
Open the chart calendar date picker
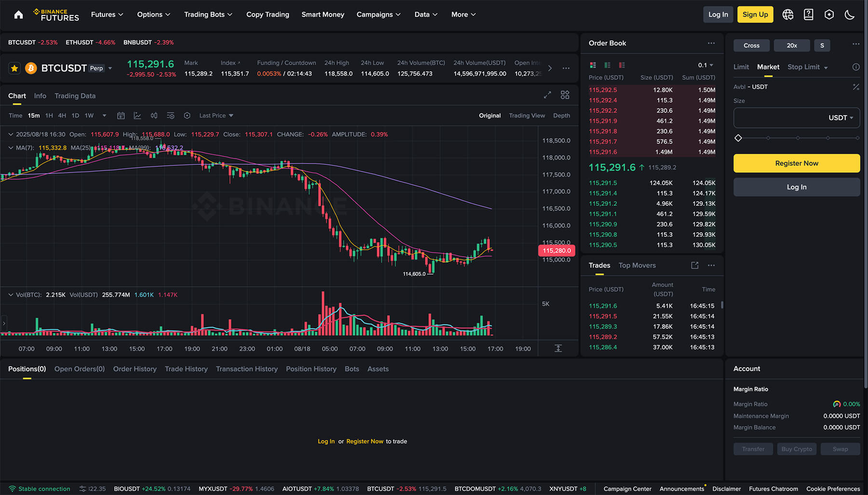121,116
